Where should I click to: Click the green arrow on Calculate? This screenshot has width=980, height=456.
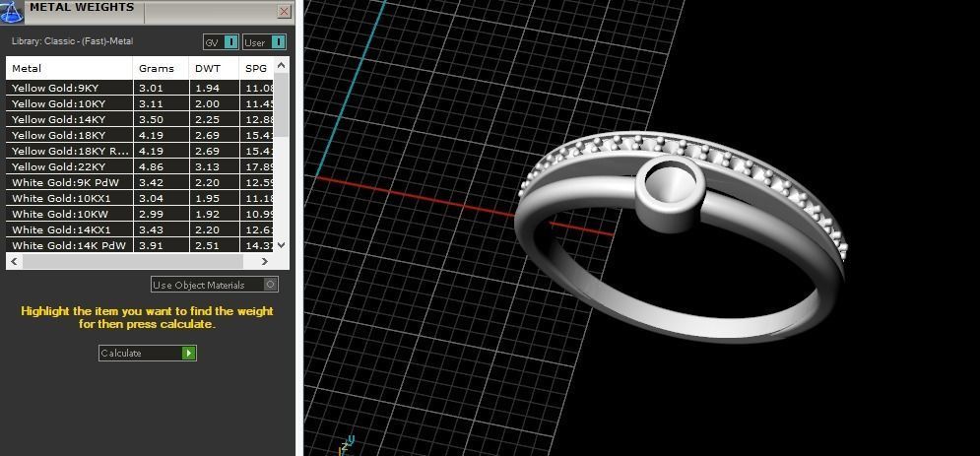tap(188, 353)
